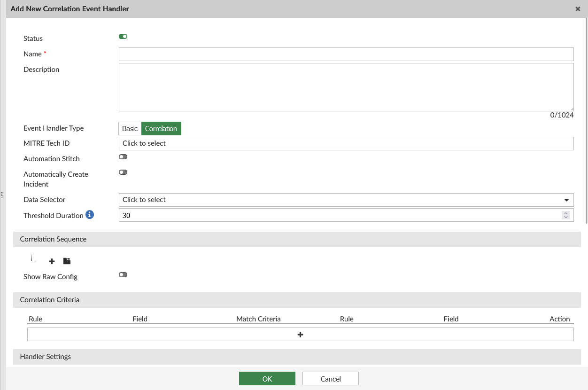Image resolution: width=588 pixels, height=390 pixels.
Task: Disable the Status toggle
Action: coord(123,36)
